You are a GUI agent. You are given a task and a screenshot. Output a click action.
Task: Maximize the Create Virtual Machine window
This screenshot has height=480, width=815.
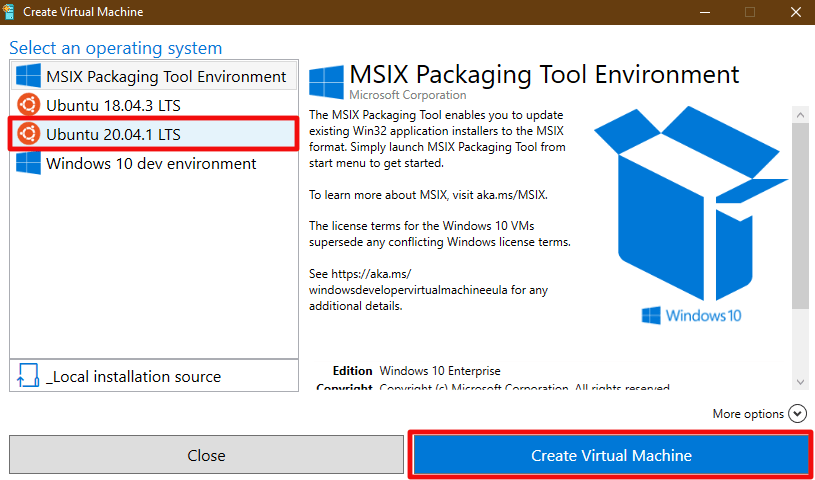click(x=749, y=12)
